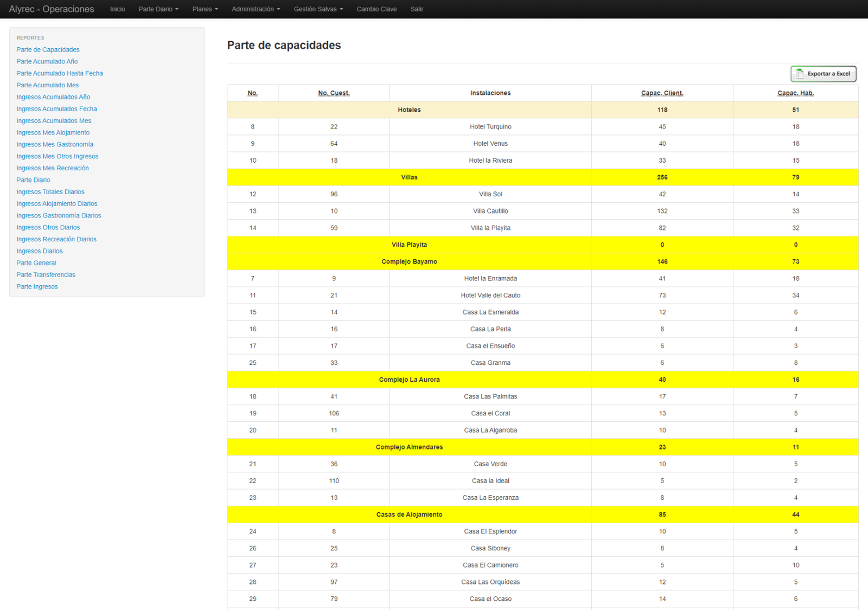This screenshot has width=868, height=610.
Task: Select Casa Las Palmitas cell
Action: point(490,396)
